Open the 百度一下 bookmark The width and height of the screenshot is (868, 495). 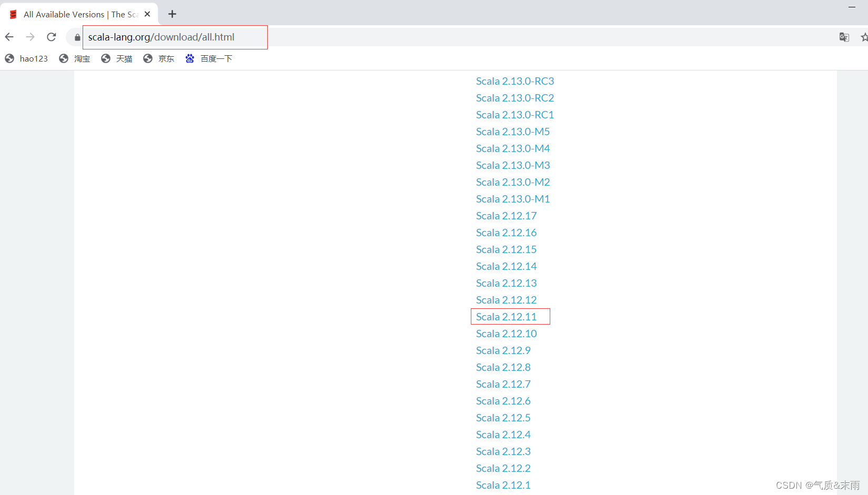tap(209, 58)
